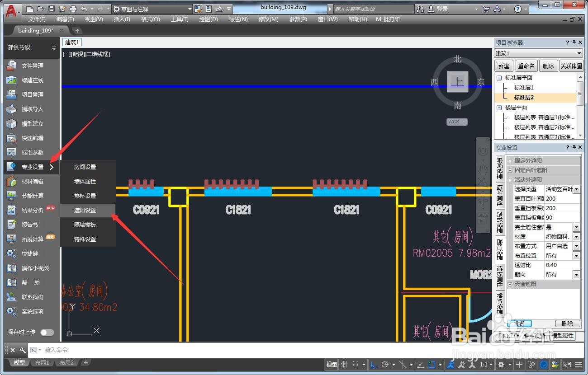Image resolution: width=588 pixels, height=375 pixels.
Task: Click the customize wrench icon in command line
Action: click(x=23, y=350)
